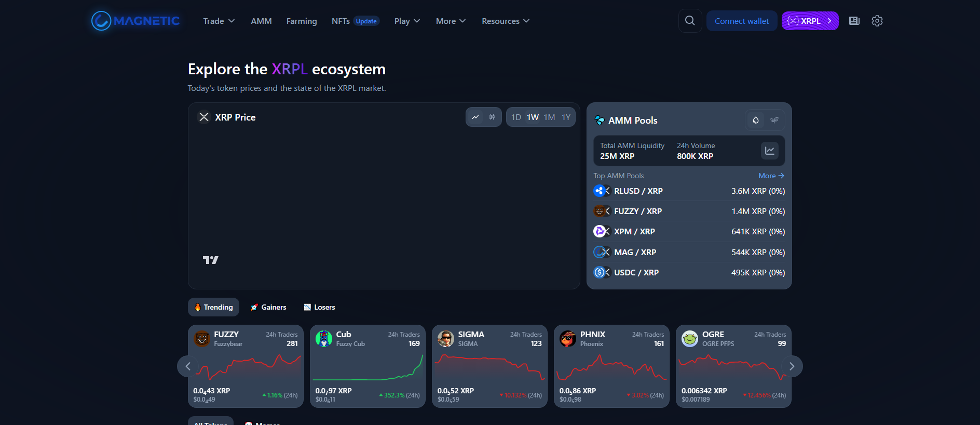Image resolution: width=980 pixels, height=425 pixels.
Task: Open the FUZZY / XRP pool
Action: 689,211
